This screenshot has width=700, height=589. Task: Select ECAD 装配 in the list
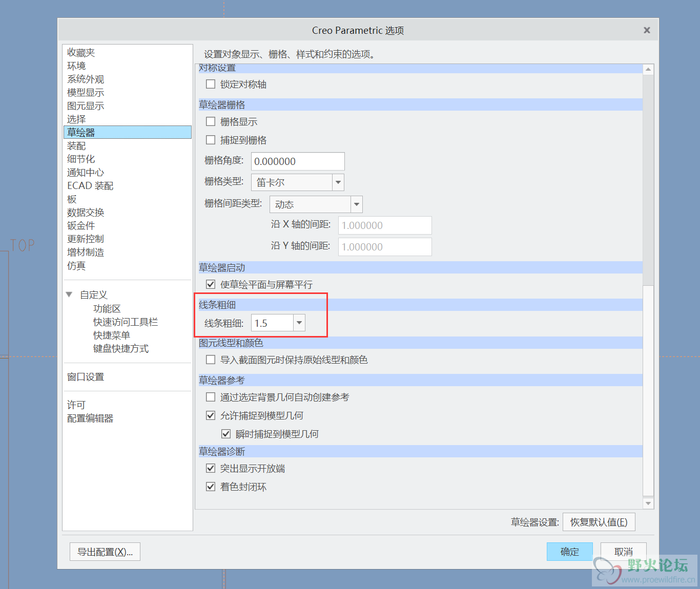pyautogui.click(x=90, y=186)
